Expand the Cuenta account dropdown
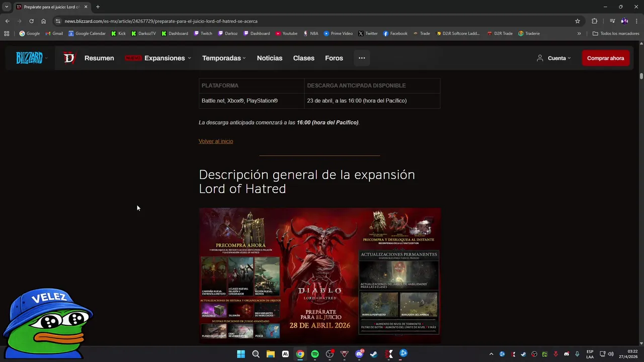644x362 pixels. point(569,58)
